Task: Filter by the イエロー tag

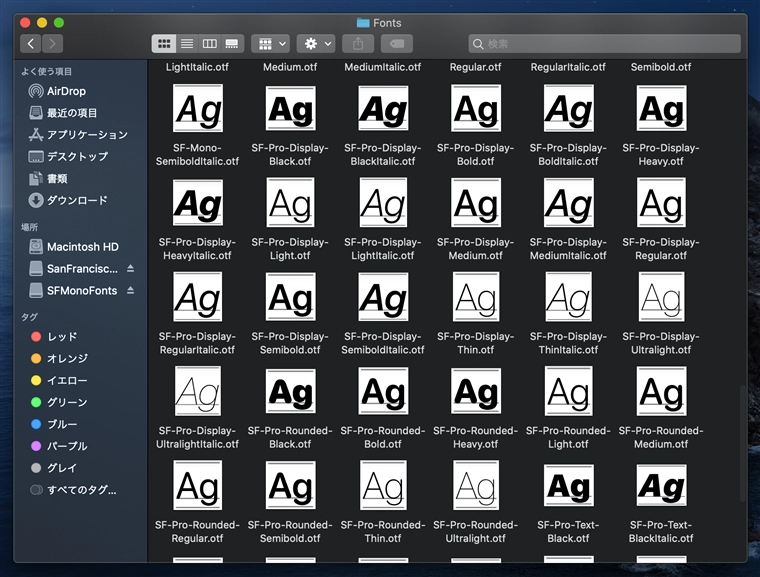Action: point(59,381)
